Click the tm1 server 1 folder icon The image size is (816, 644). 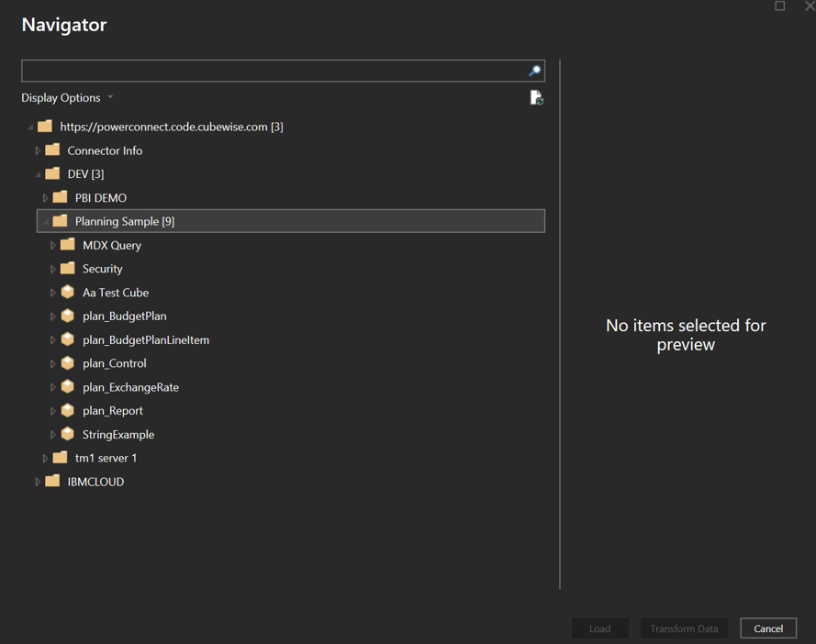[61, 457]
